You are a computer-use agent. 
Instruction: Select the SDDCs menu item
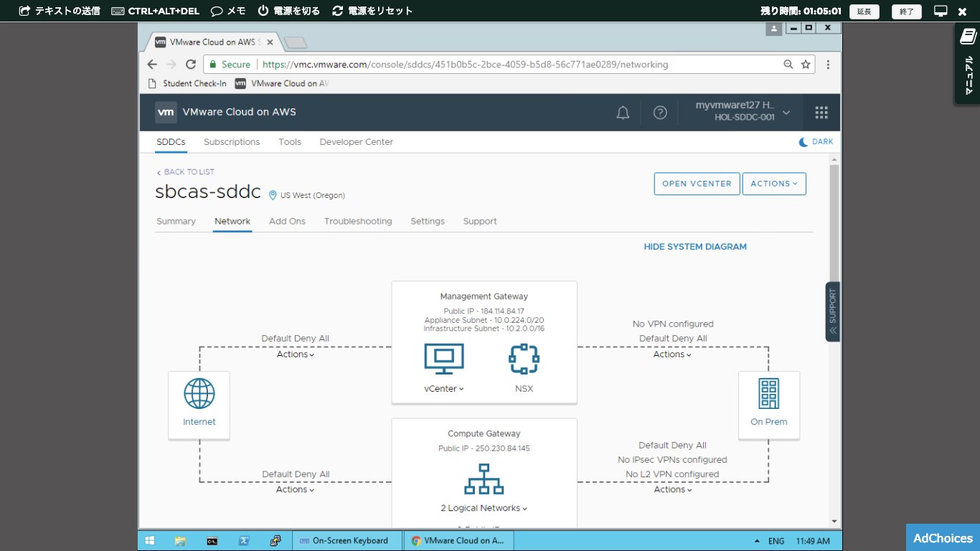pyautogui.click(x=171, y=142)
